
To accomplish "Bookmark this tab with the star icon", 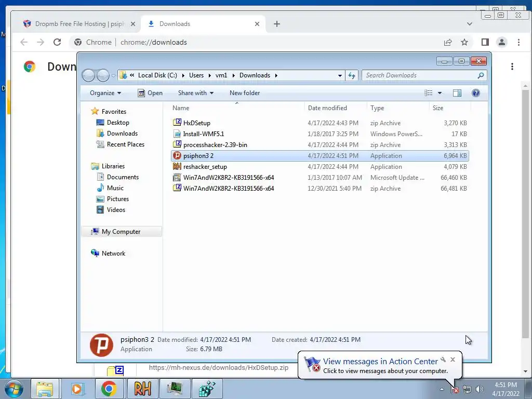I will tap(464, 42).
